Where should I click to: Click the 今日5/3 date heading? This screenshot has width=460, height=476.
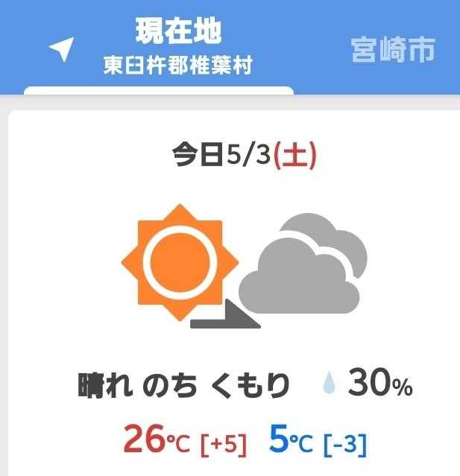pos(221,156)
